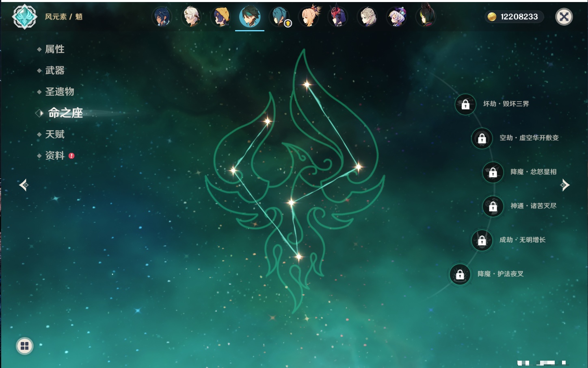Select the teal-haired avatar with upgrade arrow
Screen dimensions: 588x368
point(279,17)
